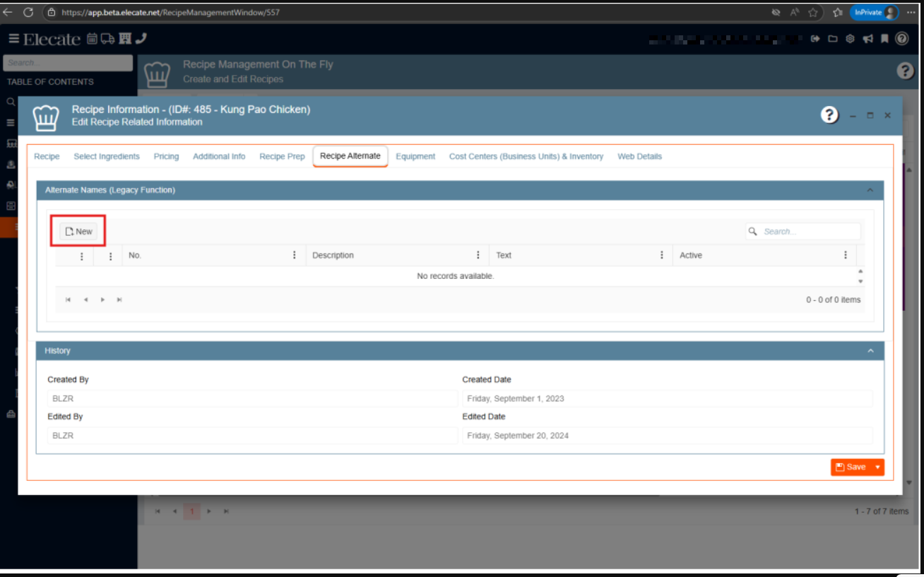Switch to the Select Ingredients tab

pyautogui.click(x=107, y=156)
